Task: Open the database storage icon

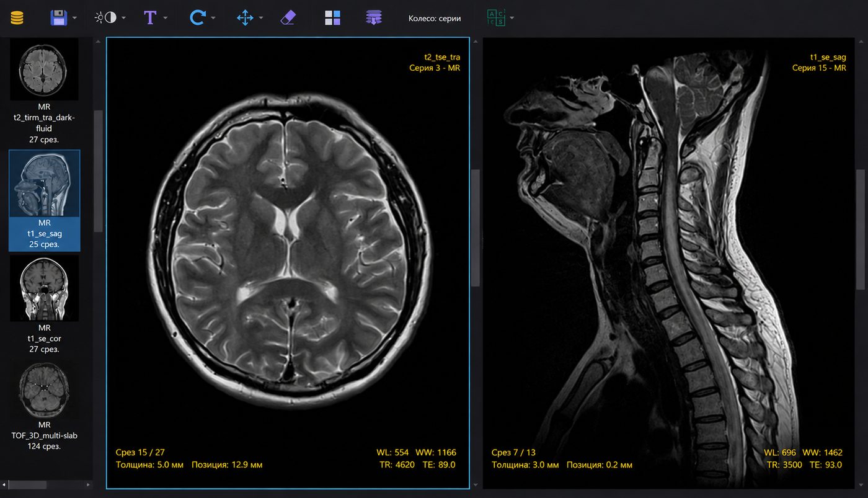Action: tap(17, 18)
